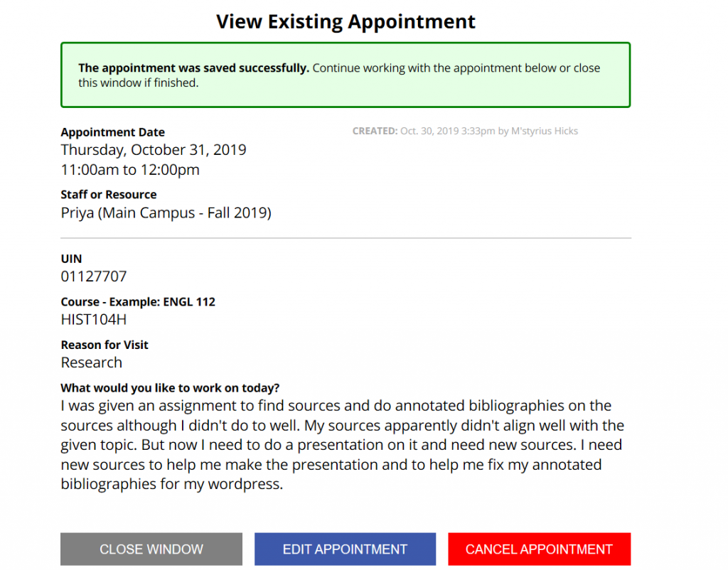728x570 pixels.
Task: Click the Reason for Visit label
Action: pyautogui.click(x=104, y=345)
